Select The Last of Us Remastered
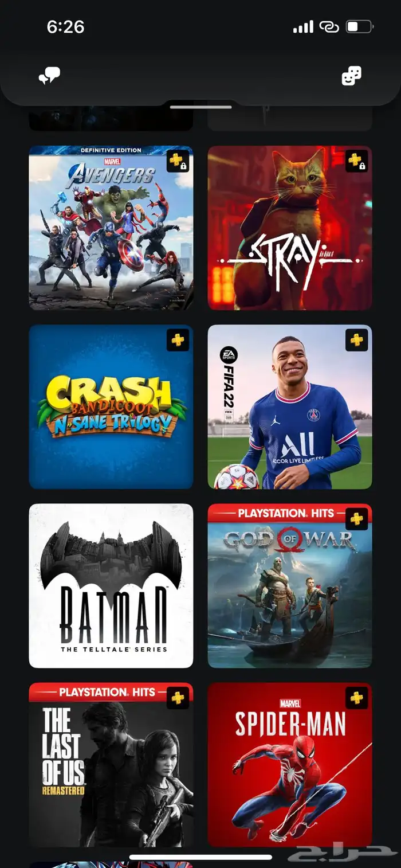This screenshot has height=868, width=401. pyautogui.click(x=111, y=765)
